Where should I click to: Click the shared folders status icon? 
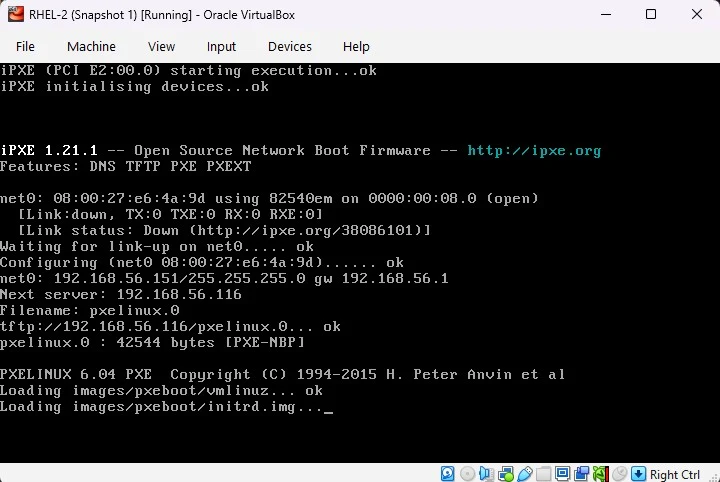[x=543, y=474]
